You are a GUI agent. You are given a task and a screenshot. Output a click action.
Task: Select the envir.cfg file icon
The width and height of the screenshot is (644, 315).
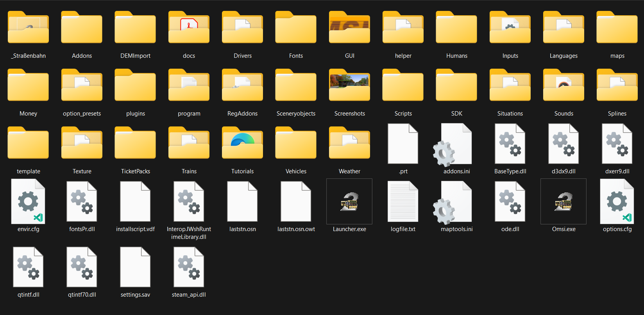28,202
